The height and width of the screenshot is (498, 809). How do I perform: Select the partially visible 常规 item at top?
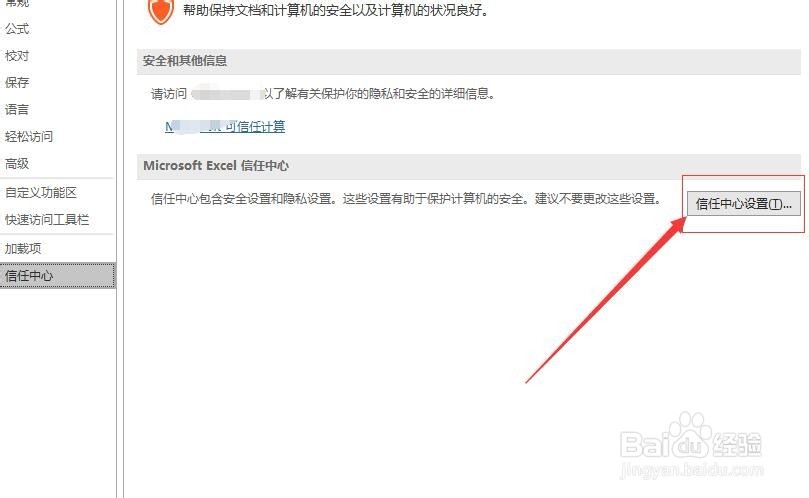(17, 3)
